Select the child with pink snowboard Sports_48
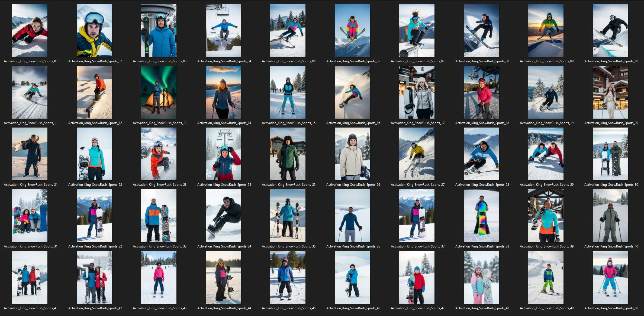644x316 pixels. tap(481, 277)
